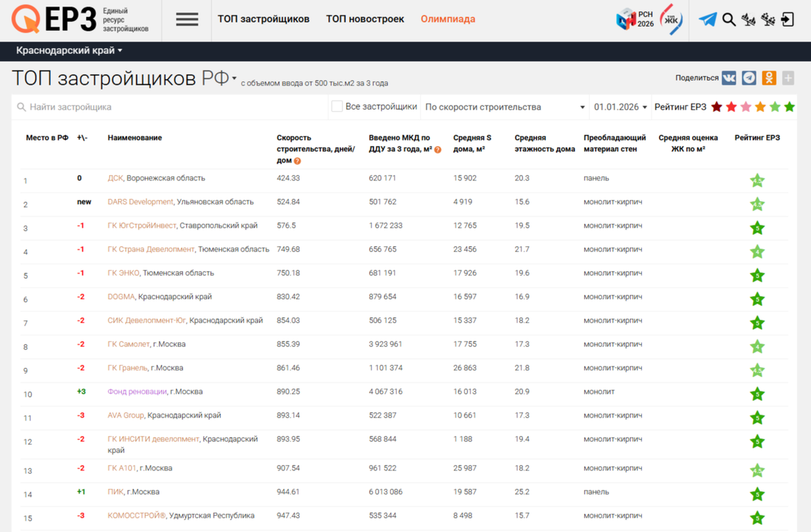Open the compare scales icon beside the login icon
811x532 pixels.
pyautogui.click(x=768, y=20)
